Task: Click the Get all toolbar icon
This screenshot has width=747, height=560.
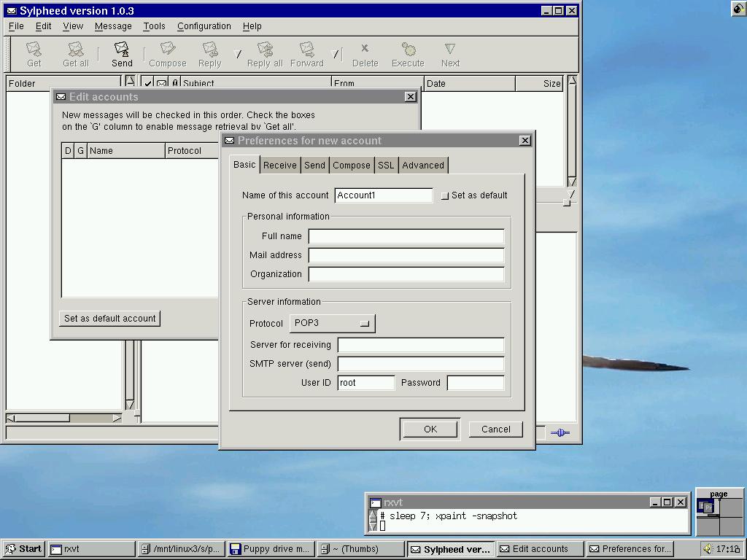Action: coord(76,54)
